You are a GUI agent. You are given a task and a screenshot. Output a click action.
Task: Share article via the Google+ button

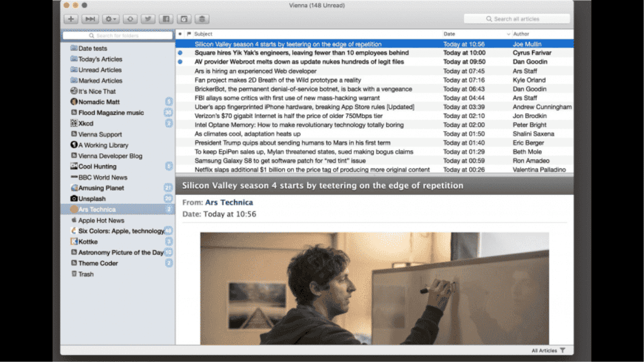(x=184, y=19)
